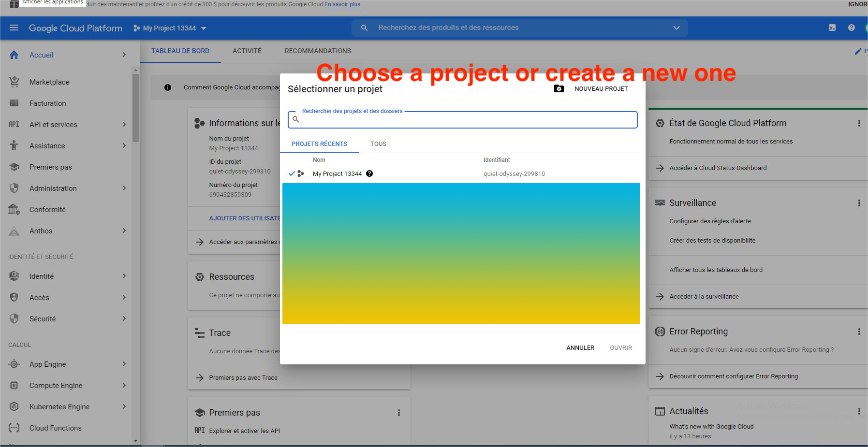Click the top products search field
This screenshot has width=868, height=447.
(520, 28)
